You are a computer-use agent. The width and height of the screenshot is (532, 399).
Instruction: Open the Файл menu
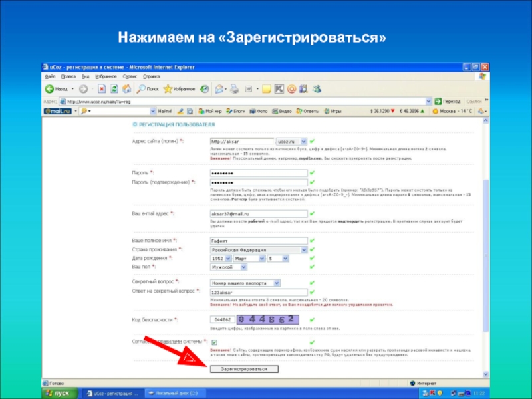click(x=49, y=76)
